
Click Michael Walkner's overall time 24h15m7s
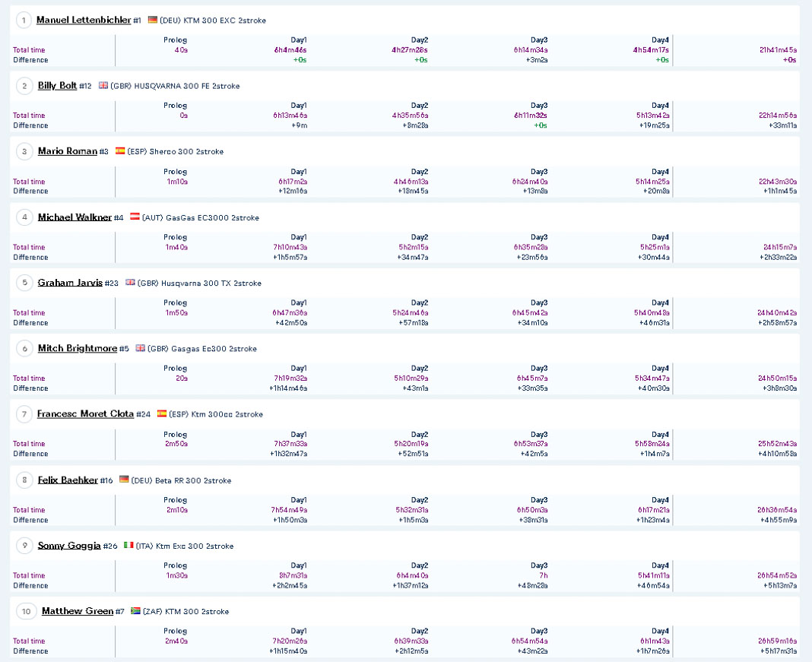pos(780,248)
